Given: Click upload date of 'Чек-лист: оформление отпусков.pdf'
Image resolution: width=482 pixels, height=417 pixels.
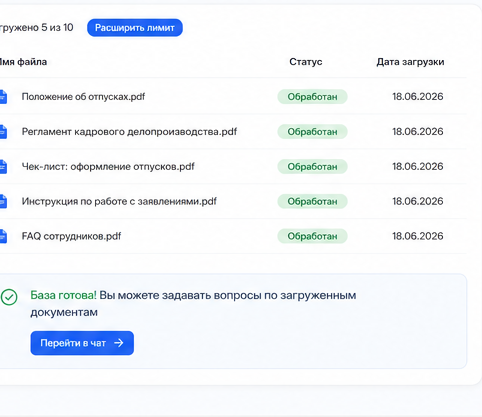Looking at the screenshot, I should point(418,166).
